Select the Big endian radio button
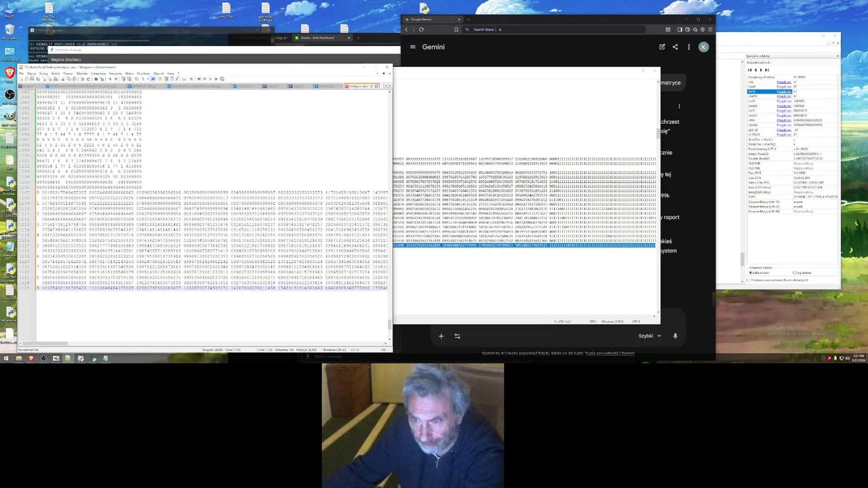 pyautogui.click(x=795, y=272)
